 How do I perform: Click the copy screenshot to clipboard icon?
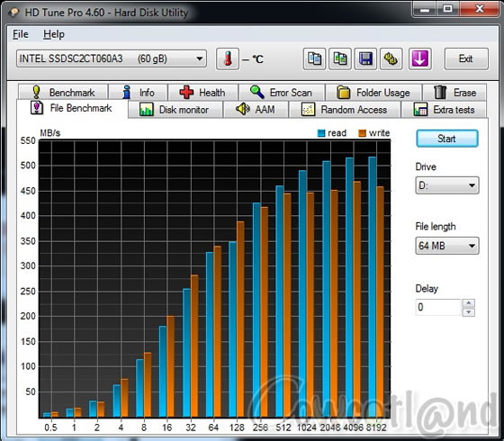click(340, 58)
